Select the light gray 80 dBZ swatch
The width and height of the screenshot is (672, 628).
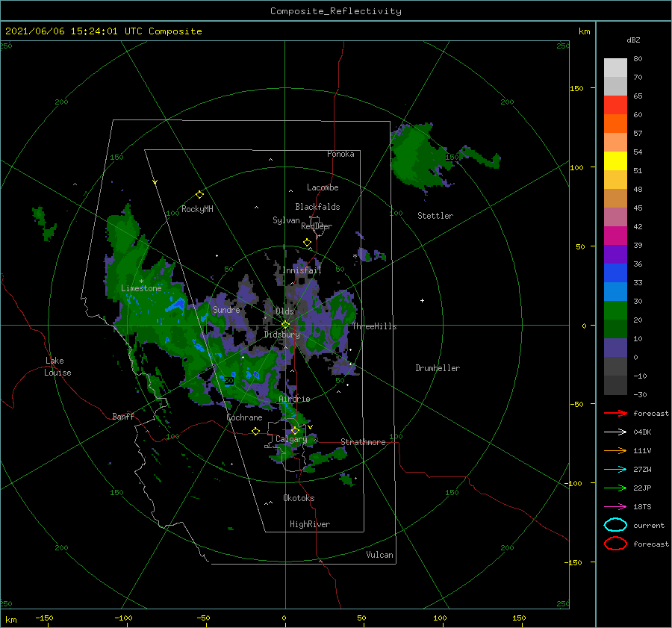click(615, 67)
